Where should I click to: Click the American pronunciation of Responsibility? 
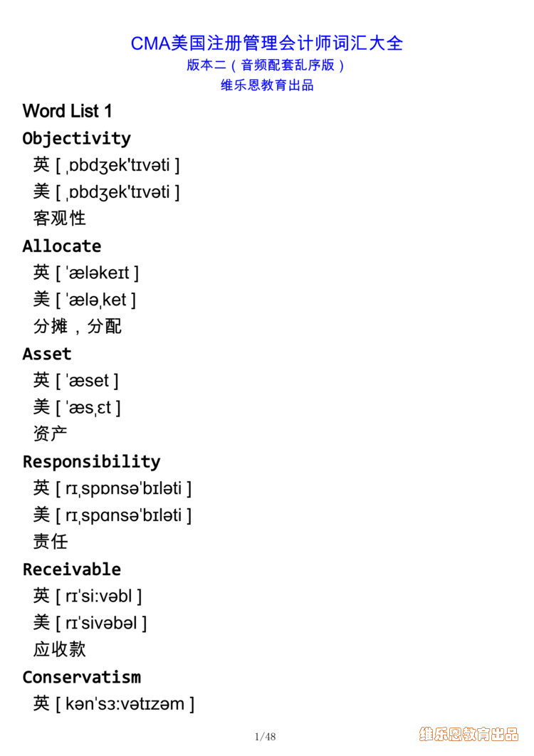pyautogui.click(x=112, y=515)
